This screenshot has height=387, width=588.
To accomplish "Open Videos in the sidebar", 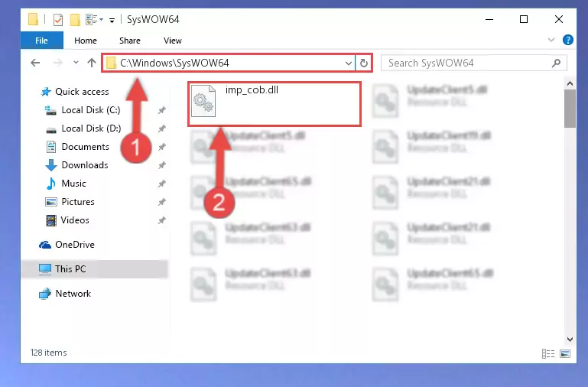I will [x=67, y=220].
